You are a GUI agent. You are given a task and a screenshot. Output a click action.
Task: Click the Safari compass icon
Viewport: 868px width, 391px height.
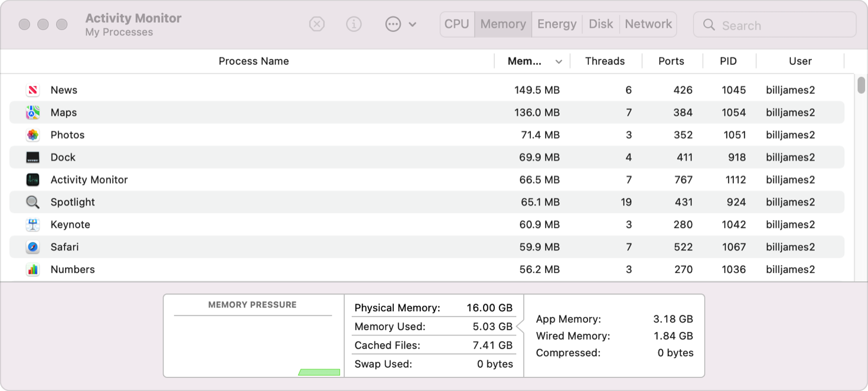pyautogui.click(x=33, y=247)
